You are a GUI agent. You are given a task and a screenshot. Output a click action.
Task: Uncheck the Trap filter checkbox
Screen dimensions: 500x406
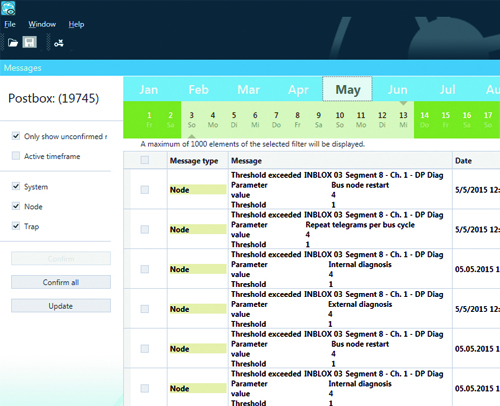16,226
